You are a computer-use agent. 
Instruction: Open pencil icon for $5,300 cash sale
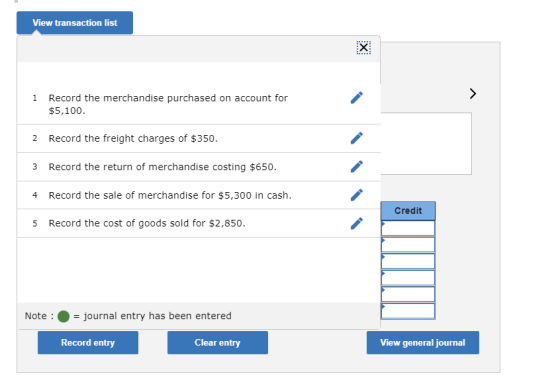[x=357, y=195]
